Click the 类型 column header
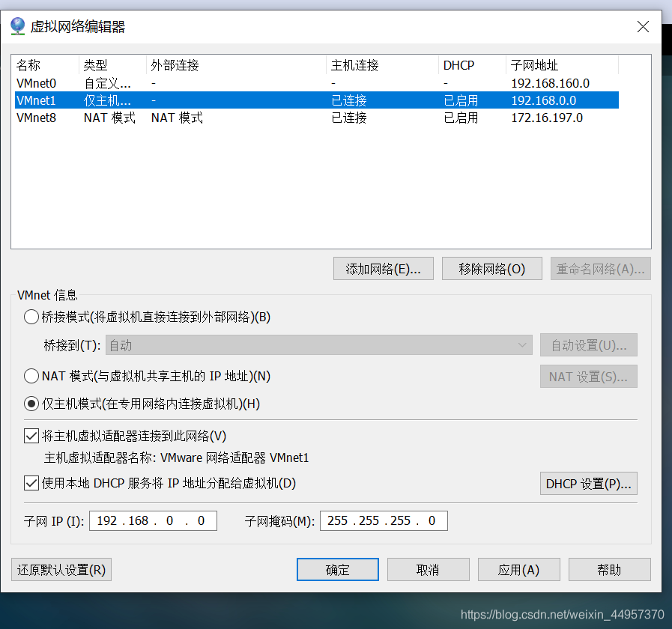 point(112,65)
